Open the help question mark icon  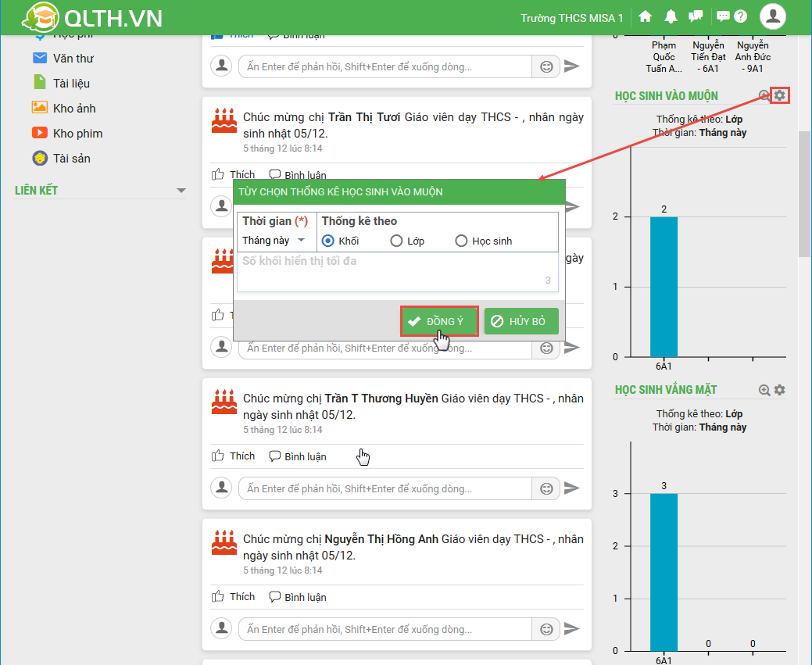741,16
